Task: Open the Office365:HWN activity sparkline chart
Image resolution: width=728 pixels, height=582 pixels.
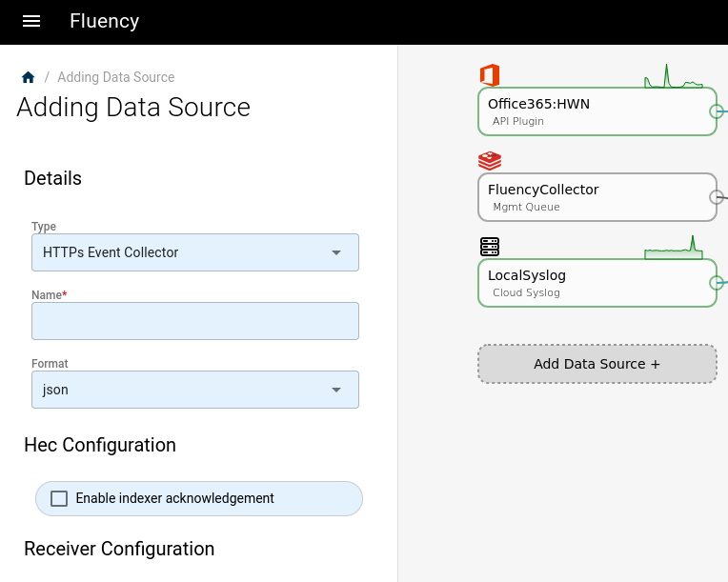Action: pos(674,76)
